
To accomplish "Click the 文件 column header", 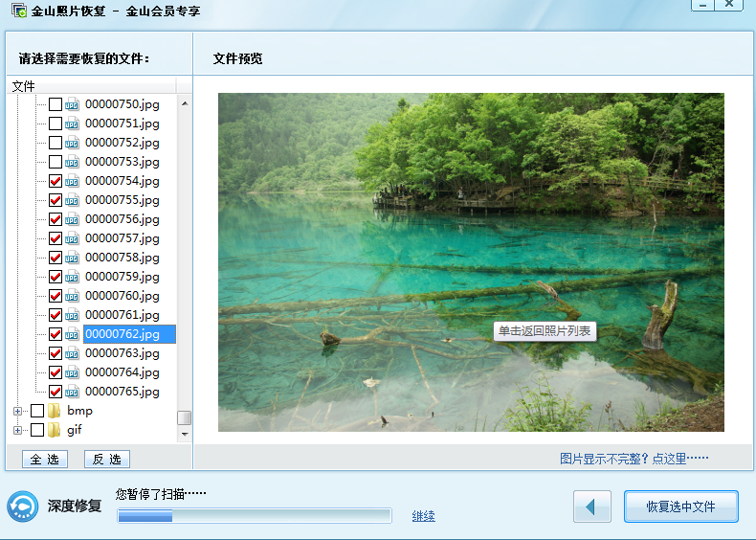I will click(x=92, y=86).
